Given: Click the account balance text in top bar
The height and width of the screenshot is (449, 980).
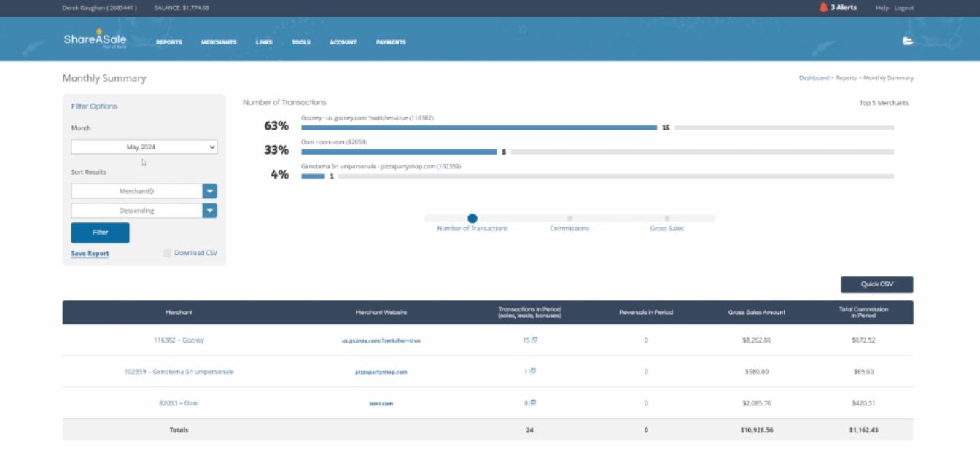Looking at the screenshot, I should coord(182,8).
